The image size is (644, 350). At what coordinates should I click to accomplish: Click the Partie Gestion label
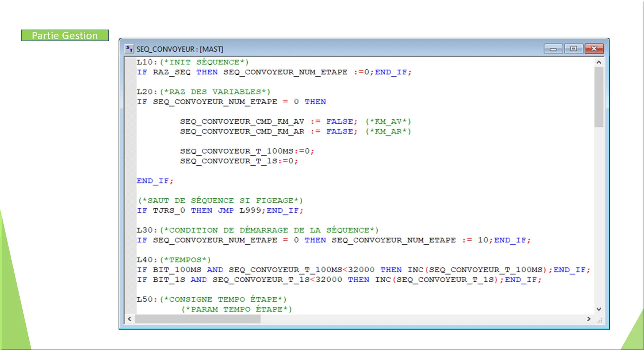(65, 35)
